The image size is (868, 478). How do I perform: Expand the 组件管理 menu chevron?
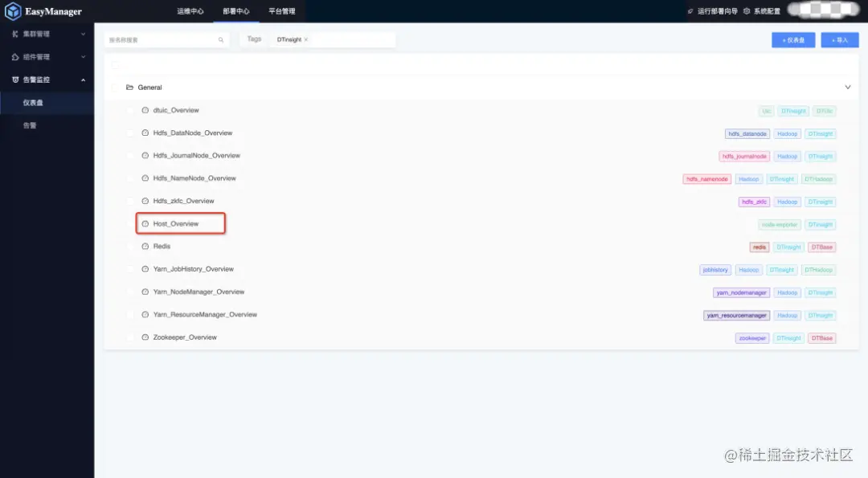(83, 57)
